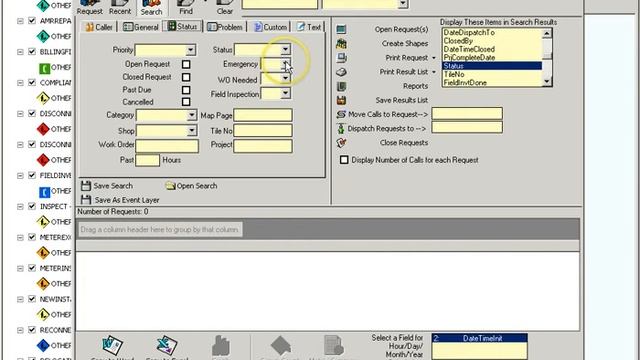The width and height of the screenshot is (640, 360).
Task: Select DateTimeClosed in the results items list
Action: (x=492, y=49)
